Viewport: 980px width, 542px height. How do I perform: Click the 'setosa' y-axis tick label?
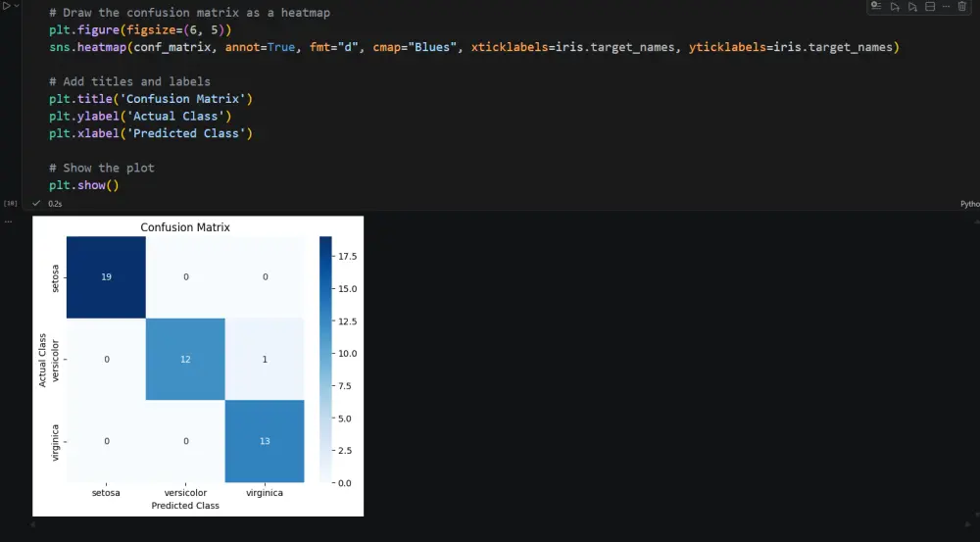55,278
